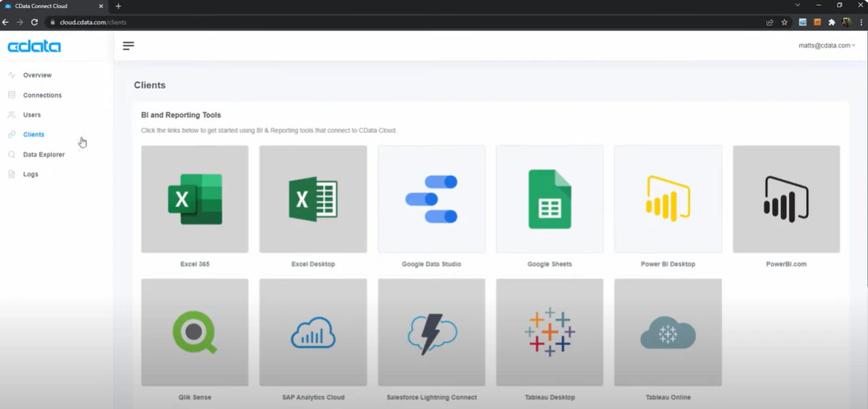
Task: Click the BI and Reporting Tools heading
Action: coord(181,116)
